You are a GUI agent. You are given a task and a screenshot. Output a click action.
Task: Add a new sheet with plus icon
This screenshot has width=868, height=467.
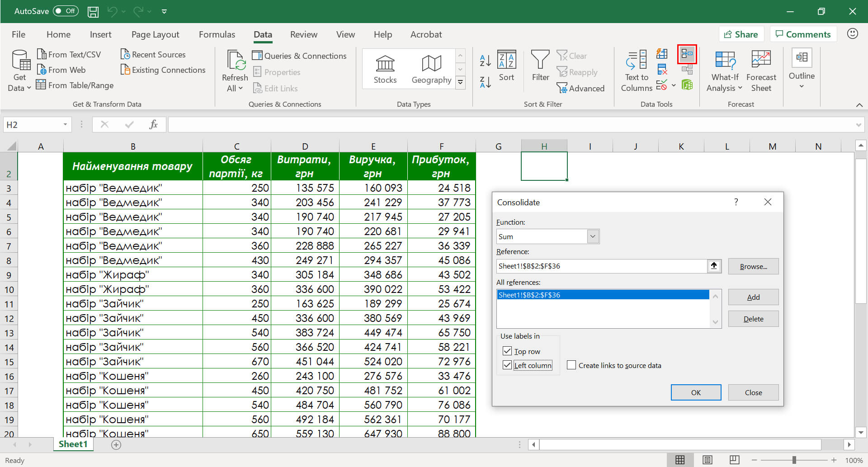116,445
